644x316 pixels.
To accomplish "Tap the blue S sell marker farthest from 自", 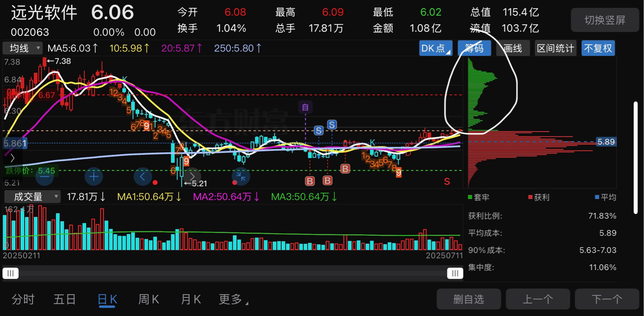I will [x=332, y=124].
